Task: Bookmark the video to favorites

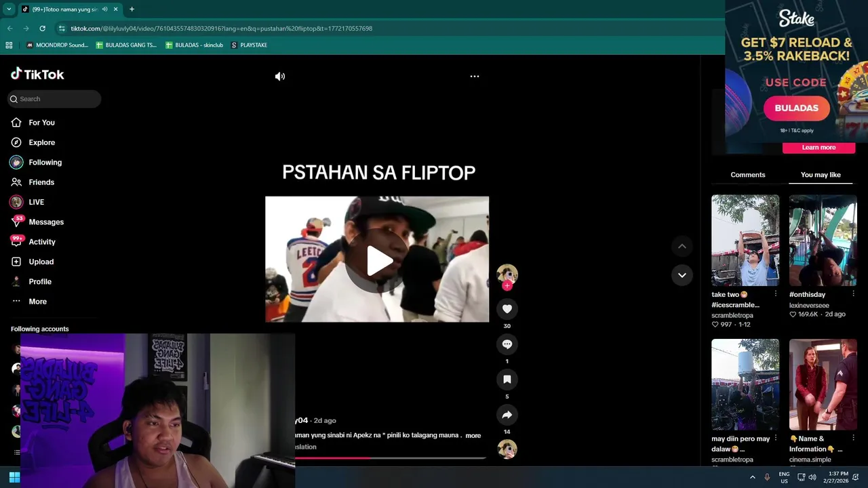Action: click(507, 380)
